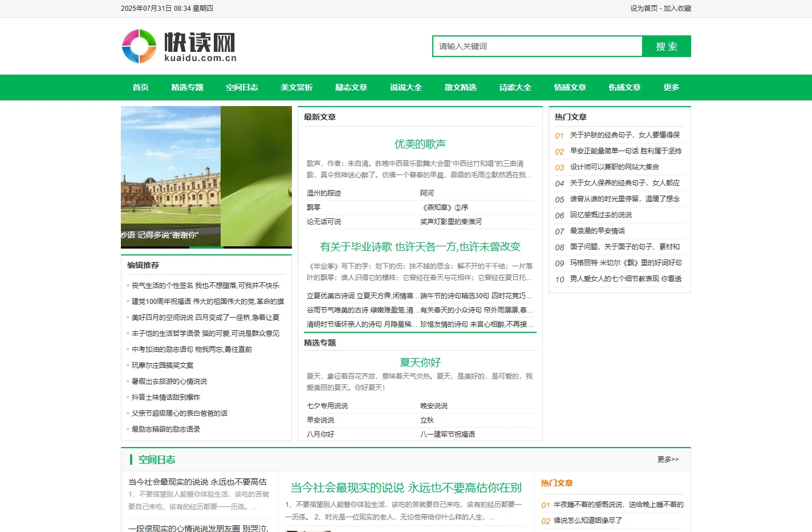Open 《燕知草》①序 article link
Image resolution: width=812 pixels, height=532 pixels.
[444, 208]
